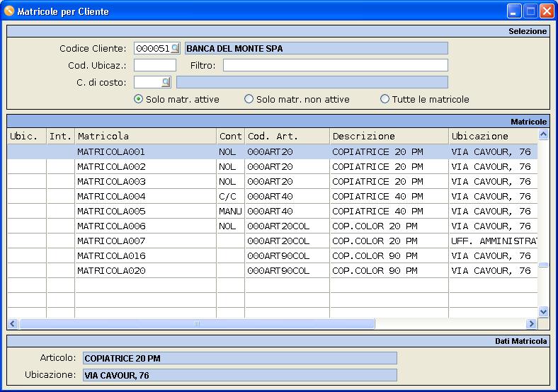558x392 pixels.
Task: Click the horizontal scroll right arrow
Action: pos(531,323)
